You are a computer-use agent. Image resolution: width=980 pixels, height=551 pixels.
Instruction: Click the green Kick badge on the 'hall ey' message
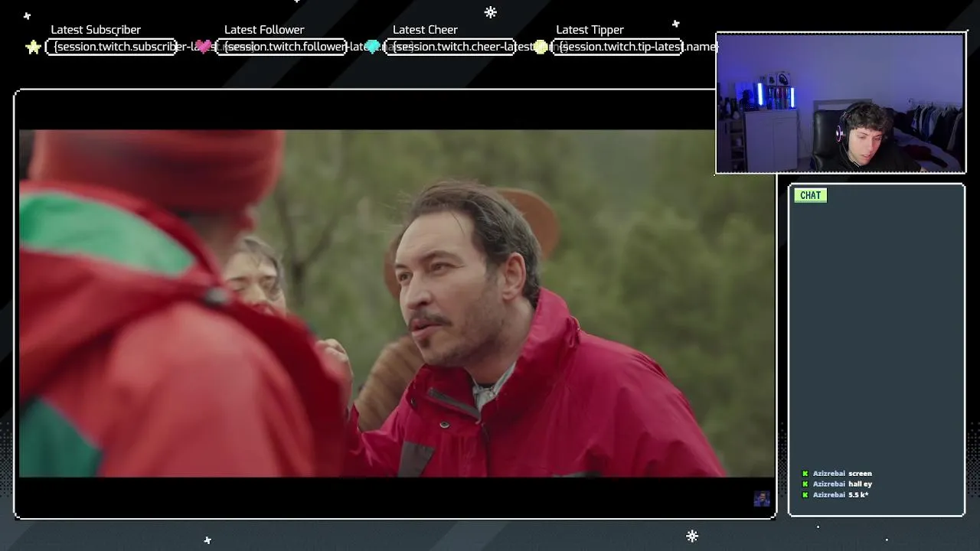click(805, 484)
